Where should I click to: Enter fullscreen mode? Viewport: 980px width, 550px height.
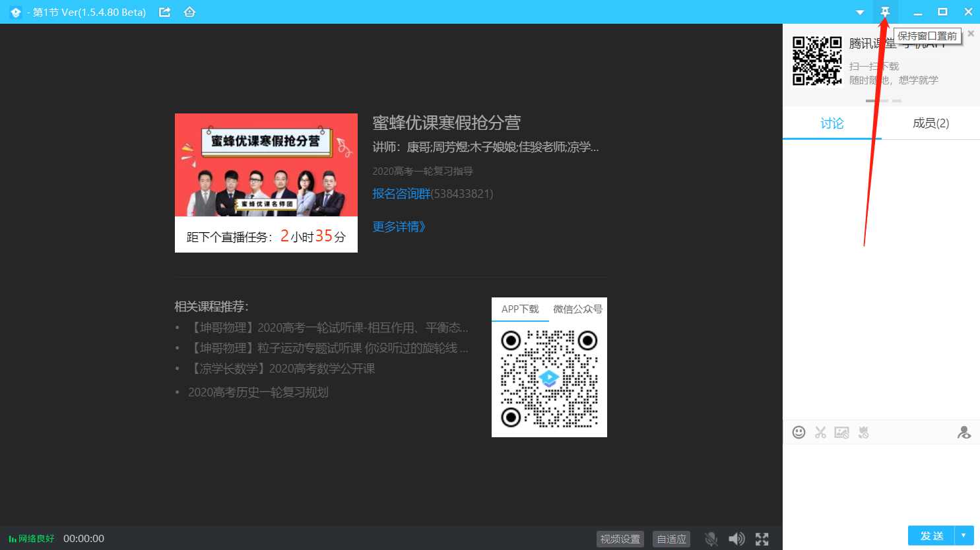[x=762, y=538]
